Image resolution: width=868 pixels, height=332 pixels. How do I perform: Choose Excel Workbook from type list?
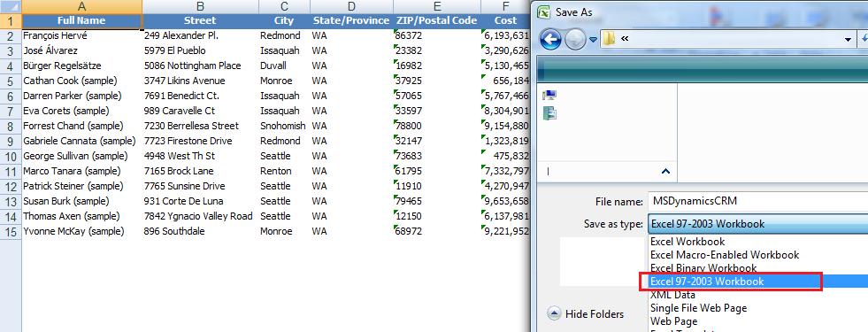687,242
